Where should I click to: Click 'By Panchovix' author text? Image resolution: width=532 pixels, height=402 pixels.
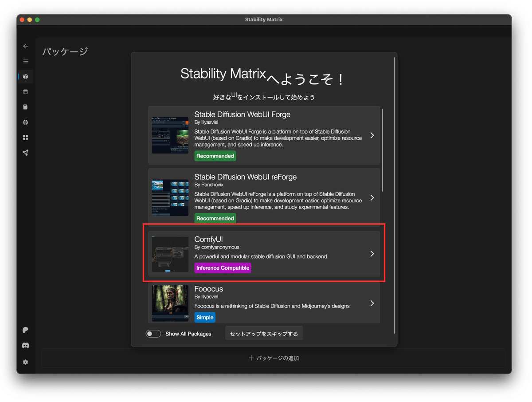[209, 185]
